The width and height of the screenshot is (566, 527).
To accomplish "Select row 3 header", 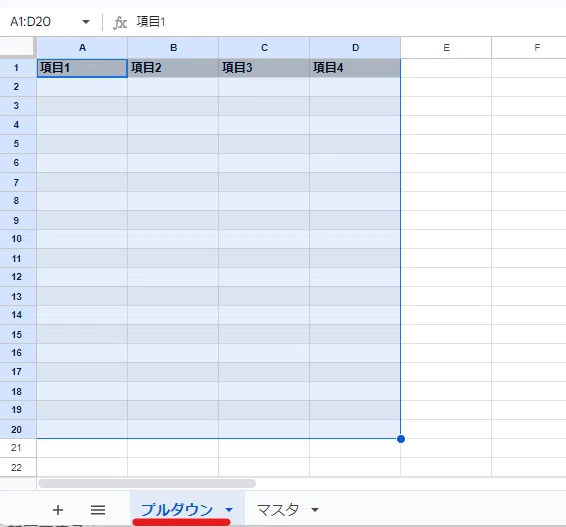I will pyautogui.click(x=18, y=106).
